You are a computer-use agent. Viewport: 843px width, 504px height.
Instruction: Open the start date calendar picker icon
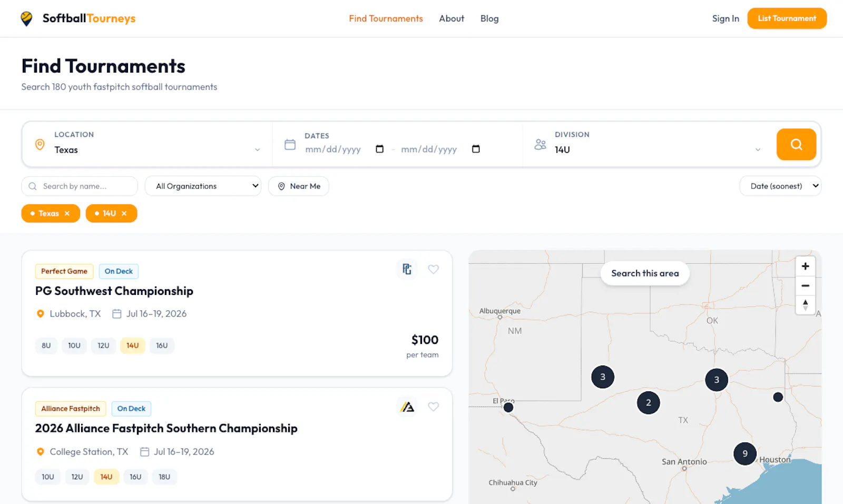[x=379, y=149]
